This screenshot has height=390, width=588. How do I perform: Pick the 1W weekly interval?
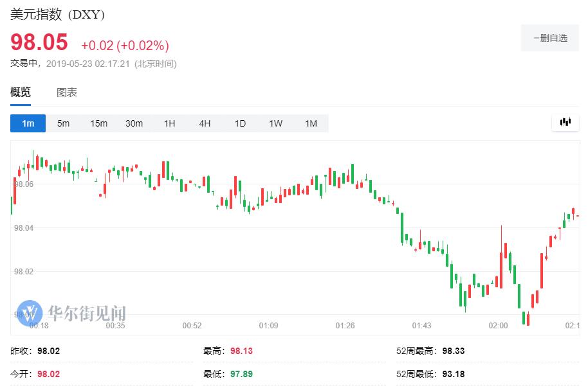275,123
